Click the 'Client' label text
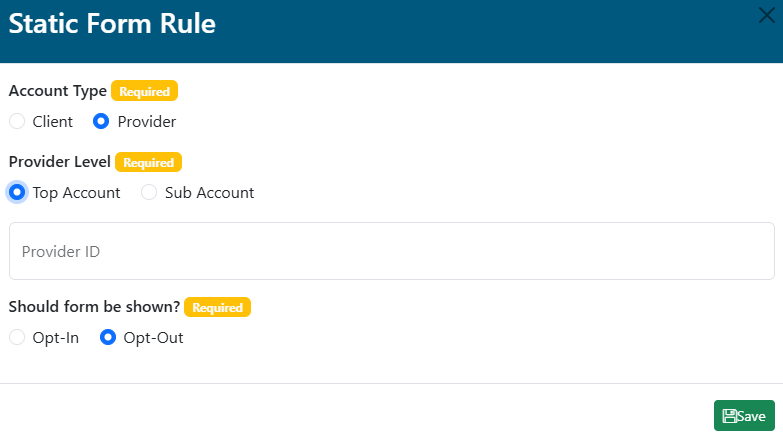The image size is (783, 441). [x=53, y=122]
